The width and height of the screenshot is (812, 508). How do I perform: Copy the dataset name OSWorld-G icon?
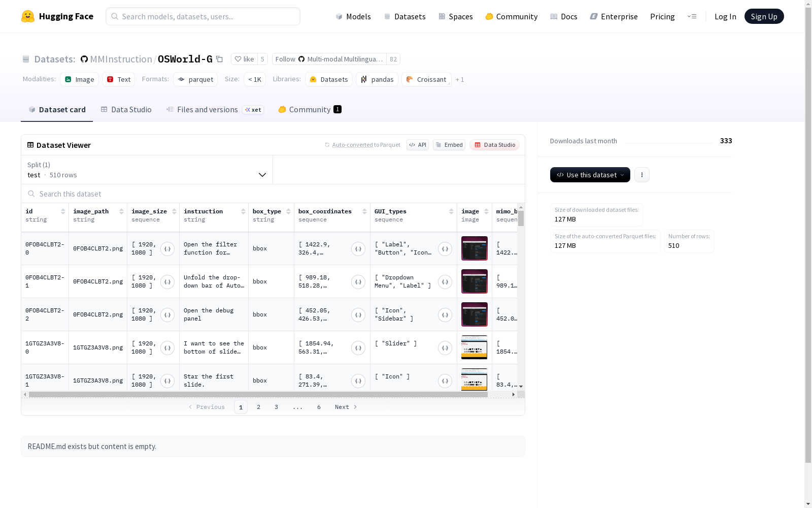coord(219,59)
